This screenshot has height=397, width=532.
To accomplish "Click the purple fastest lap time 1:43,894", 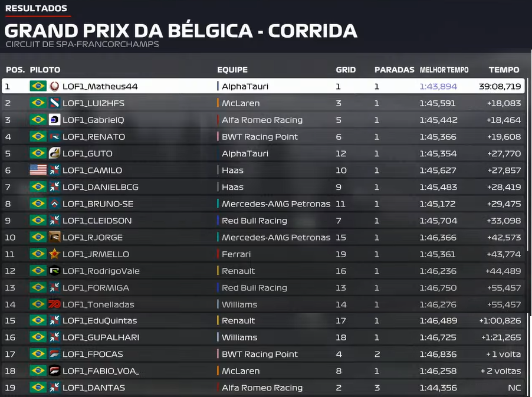I will pyautogui.click(x=438, y=87).
